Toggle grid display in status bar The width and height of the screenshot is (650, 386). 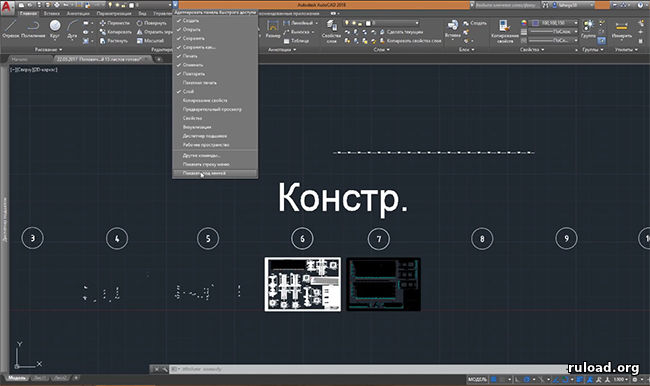click(494, 379)
